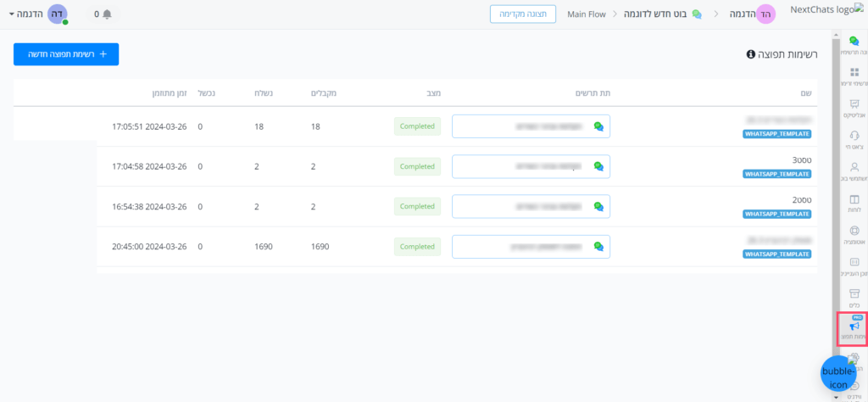Click the info icon beside רשימות תפוצה

coord(751,54)
